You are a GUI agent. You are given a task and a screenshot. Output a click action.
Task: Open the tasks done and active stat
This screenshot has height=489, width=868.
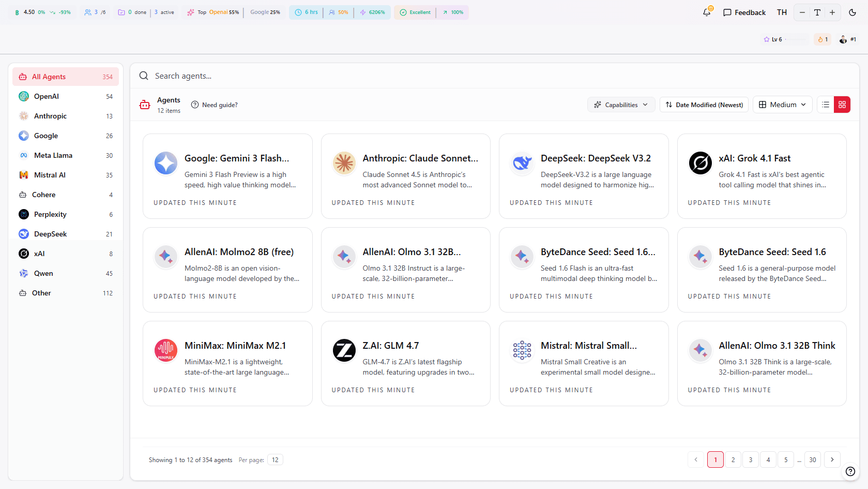pyautogui.click(x=146, y=12)
